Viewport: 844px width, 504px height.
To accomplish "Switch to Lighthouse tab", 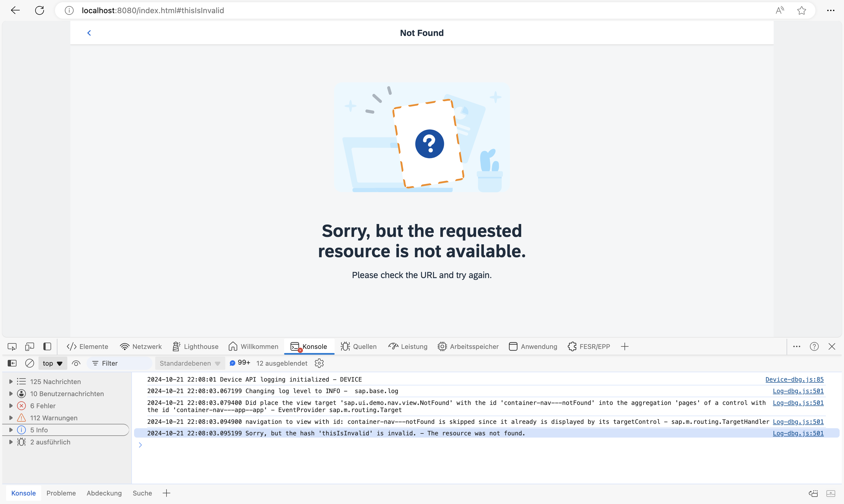I will click(195, 346).
